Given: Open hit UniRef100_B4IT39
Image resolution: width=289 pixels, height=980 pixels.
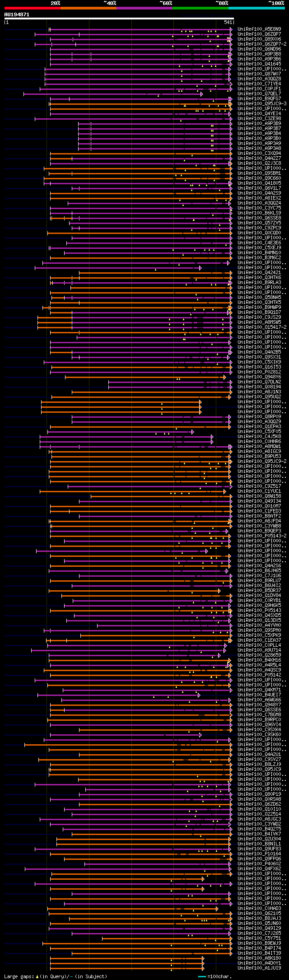Looking at the screenshot, I should pos(259,953).
